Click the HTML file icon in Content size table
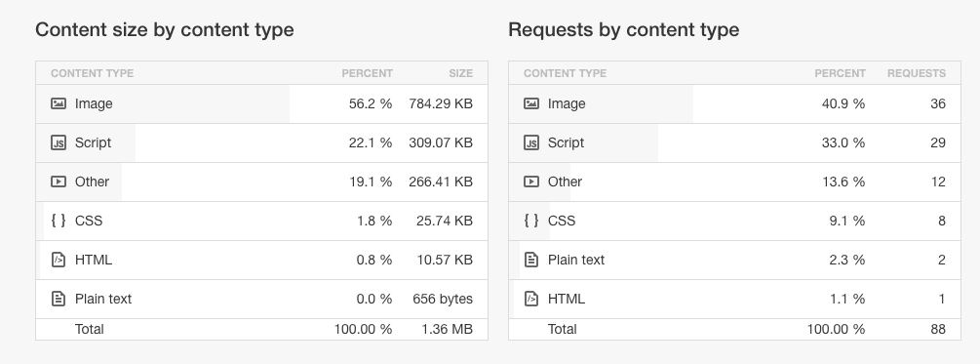 [x=59, y=260]
